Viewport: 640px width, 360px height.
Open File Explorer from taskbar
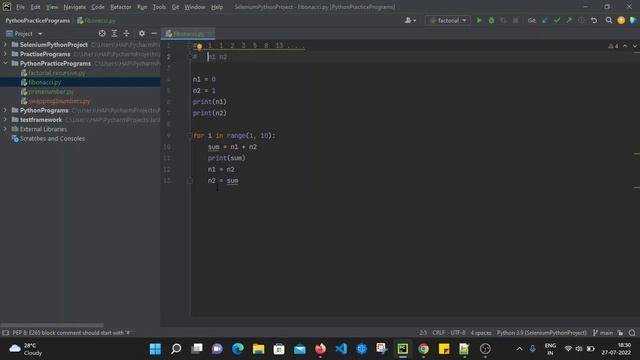tap(258, 349)
